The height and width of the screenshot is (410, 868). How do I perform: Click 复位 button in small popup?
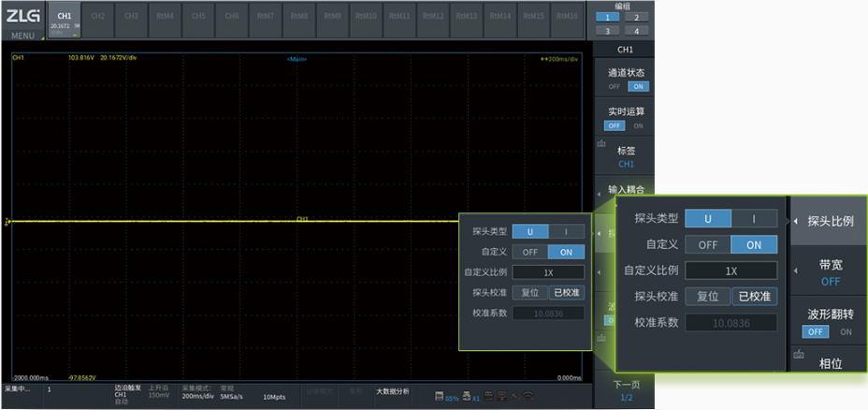[x=530, y=293]
